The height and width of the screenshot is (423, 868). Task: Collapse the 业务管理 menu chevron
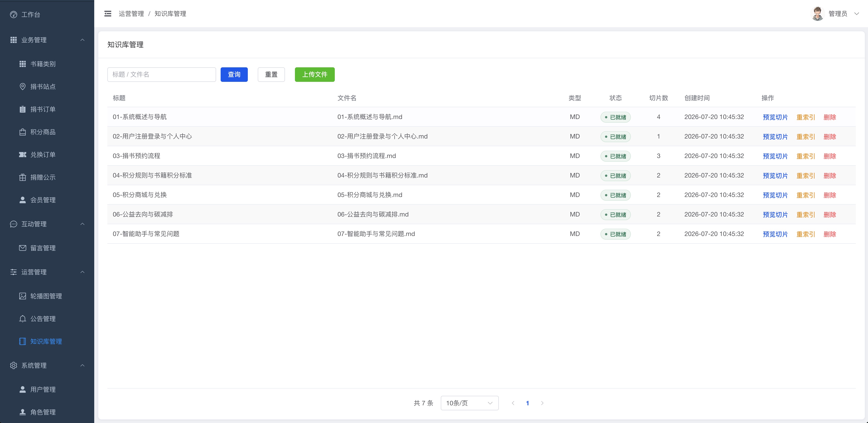click(x=82, y=40)
